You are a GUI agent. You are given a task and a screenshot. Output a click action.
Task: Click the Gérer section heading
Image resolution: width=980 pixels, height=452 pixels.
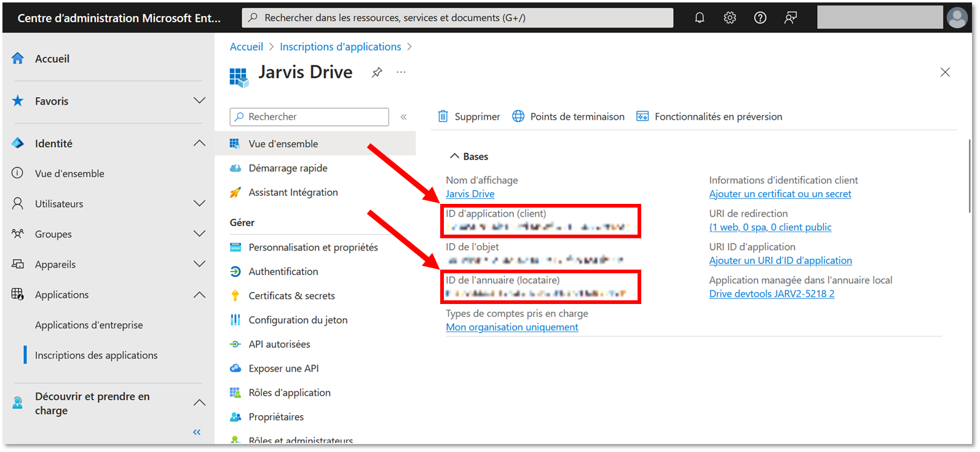click(x=242, y=222)
